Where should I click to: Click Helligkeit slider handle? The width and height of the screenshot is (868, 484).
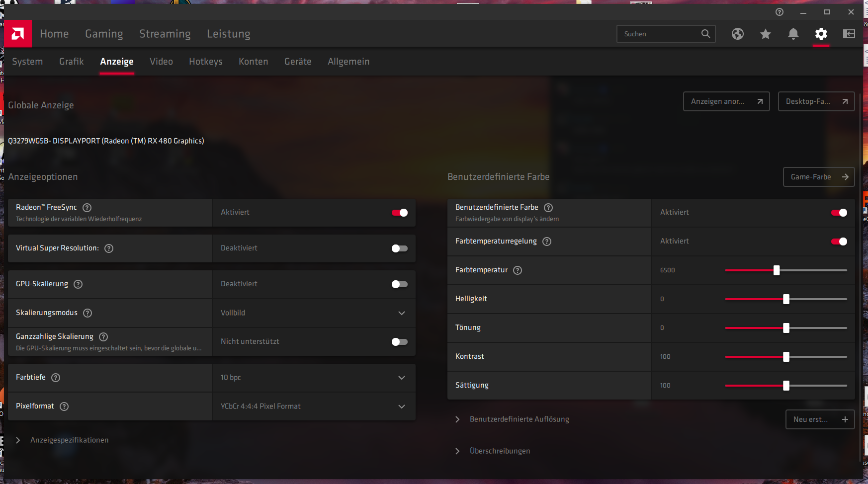[786, 299]
